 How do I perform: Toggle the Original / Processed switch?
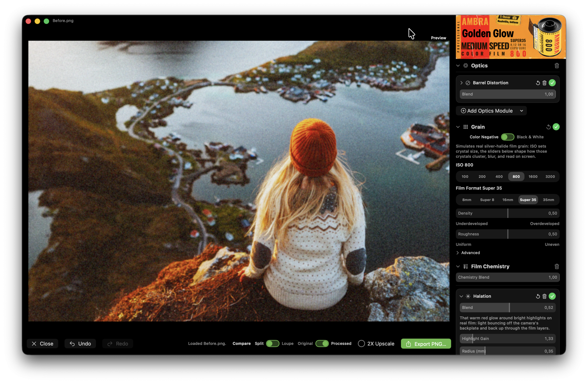point(322,344)
